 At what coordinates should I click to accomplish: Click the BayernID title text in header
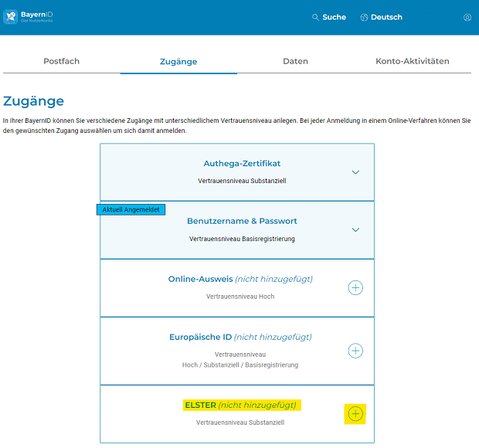tap(36, 15)
